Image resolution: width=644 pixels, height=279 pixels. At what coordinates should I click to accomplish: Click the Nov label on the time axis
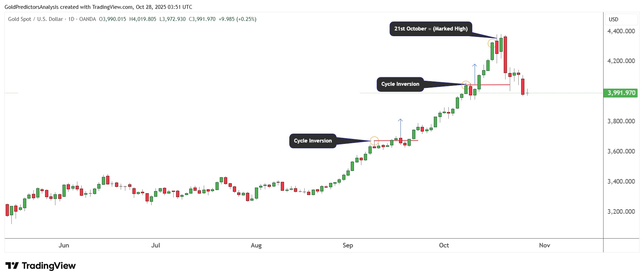(545, 245)
